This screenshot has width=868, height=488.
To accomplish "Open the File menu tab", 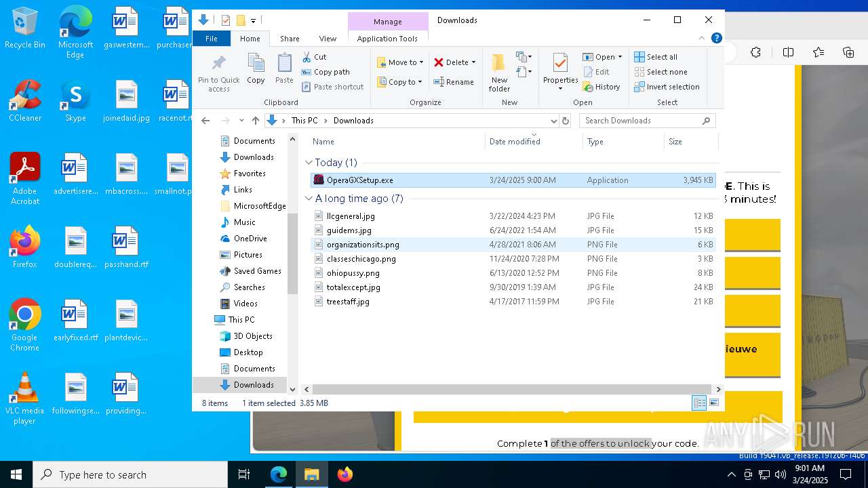I will point(212,39).
